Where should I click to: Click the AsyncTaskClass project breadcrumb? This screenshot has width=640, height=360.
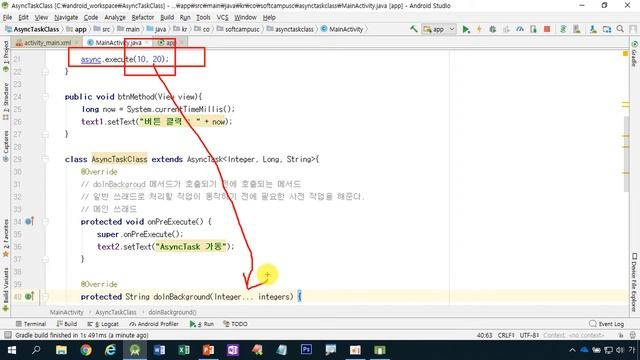pos(32,29)
